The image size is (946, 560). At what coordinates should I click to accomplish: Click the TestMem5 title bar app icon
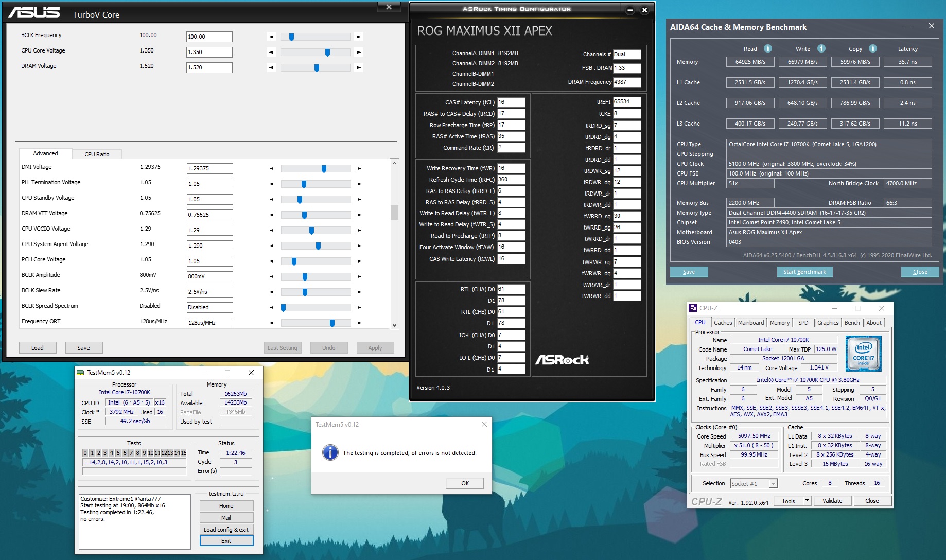pos(80,372)
